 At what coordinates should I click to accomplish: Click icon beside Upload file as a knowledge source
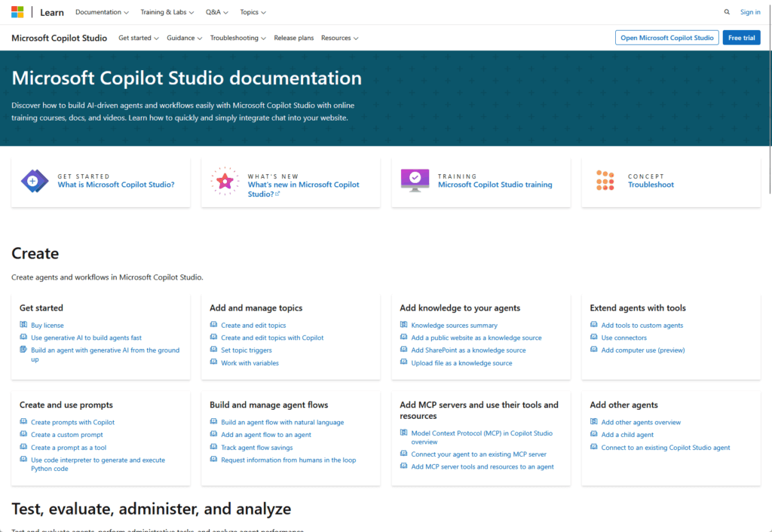click(403, 362)
